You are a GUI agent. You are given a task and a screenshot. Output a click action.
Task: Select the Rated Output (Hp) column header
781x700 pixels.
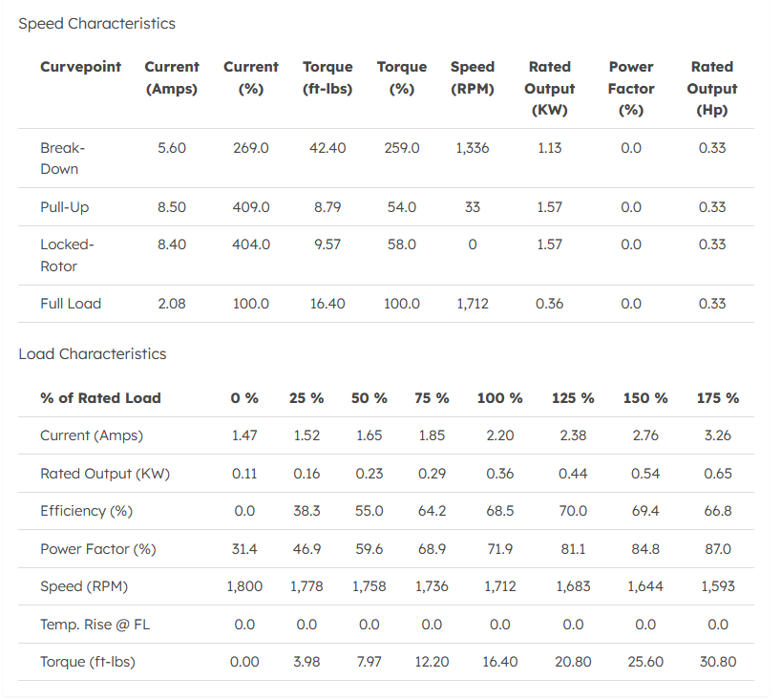coord(712,88)
